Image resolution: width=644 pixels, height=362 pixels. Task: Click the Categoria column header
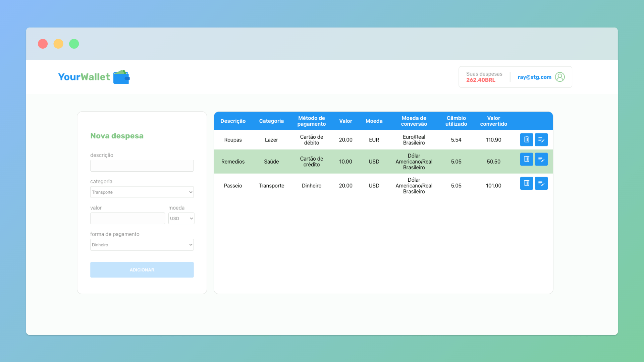tap(271, 121)
